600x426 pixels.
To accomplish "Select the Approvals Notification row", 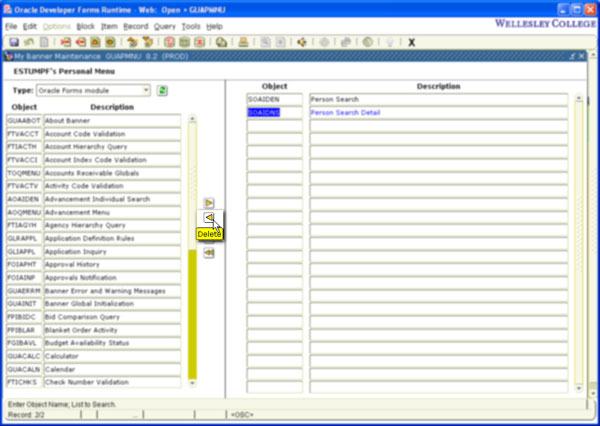I will (x=94, y=277).
